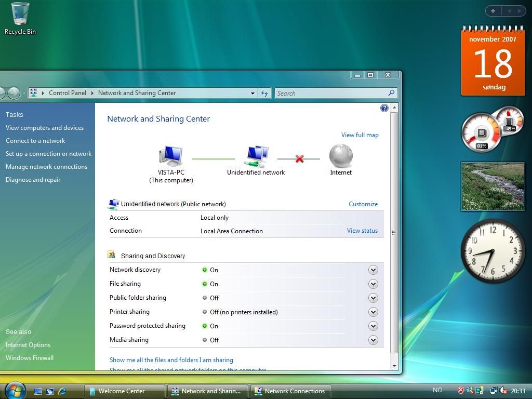Expand the File sharing settings
The height and width of the screenshot is (399, 532).
click(373, 284)
